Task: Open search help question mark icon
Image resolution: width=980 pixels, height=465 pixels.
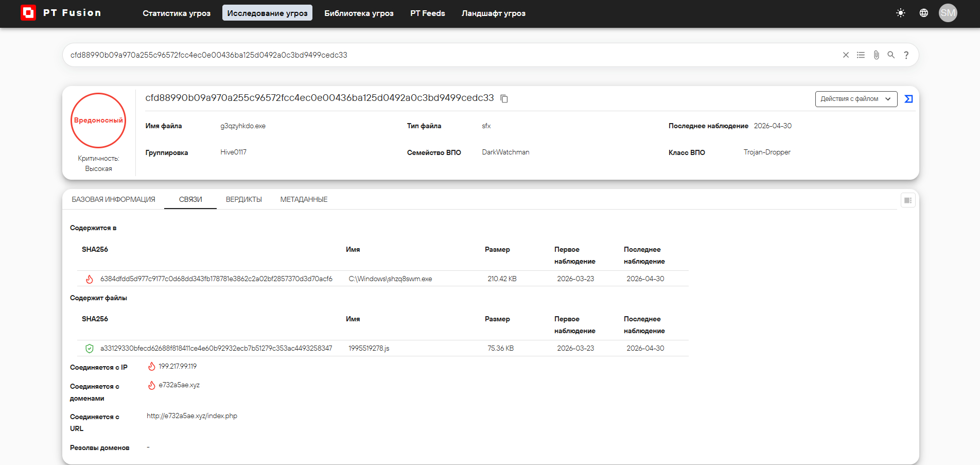Action: coord(906,55)
